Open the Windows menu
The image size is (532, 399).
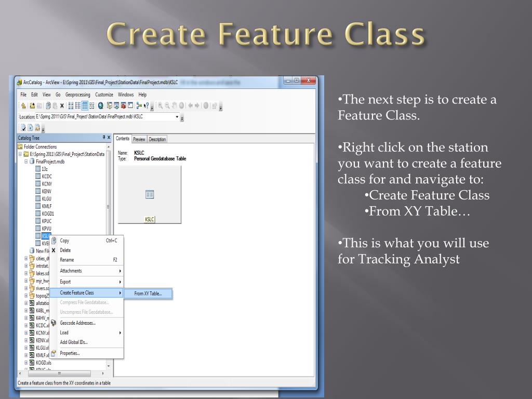(126, 95)
